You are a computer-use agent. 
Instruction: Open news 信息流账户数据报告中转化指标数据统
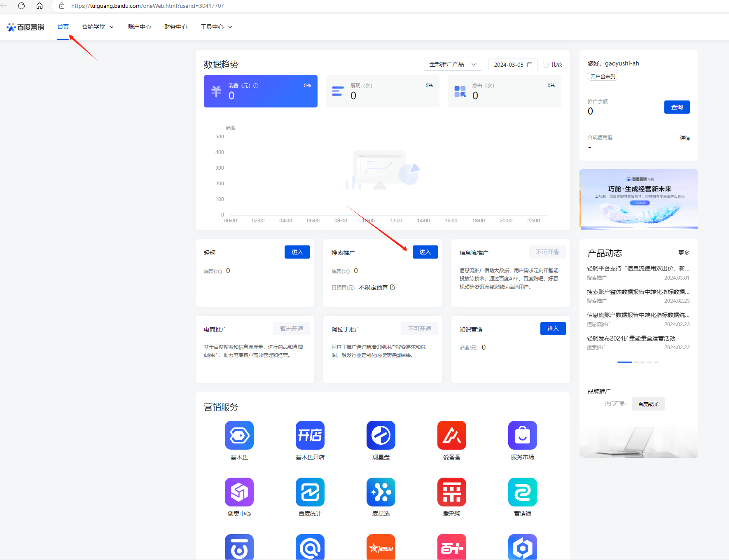coord(638,315)
